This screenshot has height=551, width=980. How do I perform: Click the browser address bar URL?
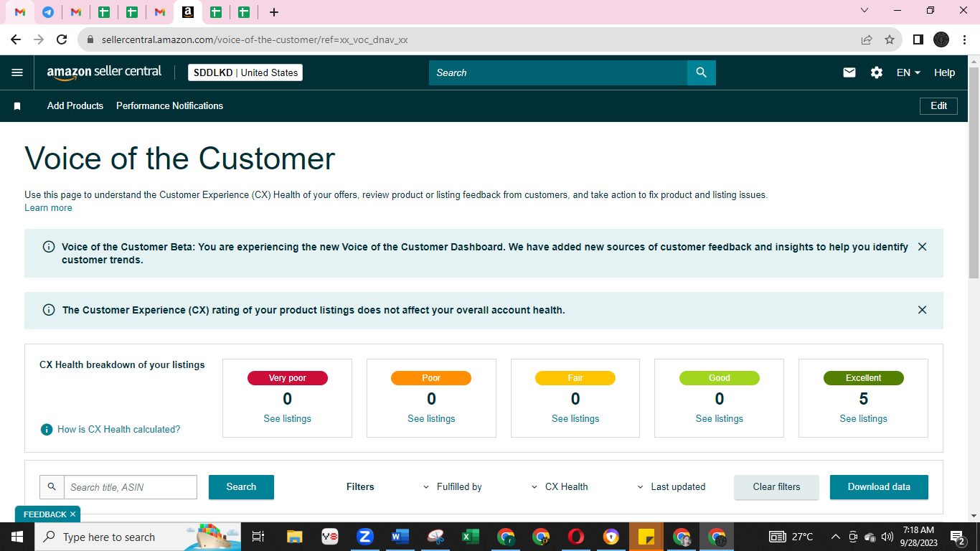255,39
